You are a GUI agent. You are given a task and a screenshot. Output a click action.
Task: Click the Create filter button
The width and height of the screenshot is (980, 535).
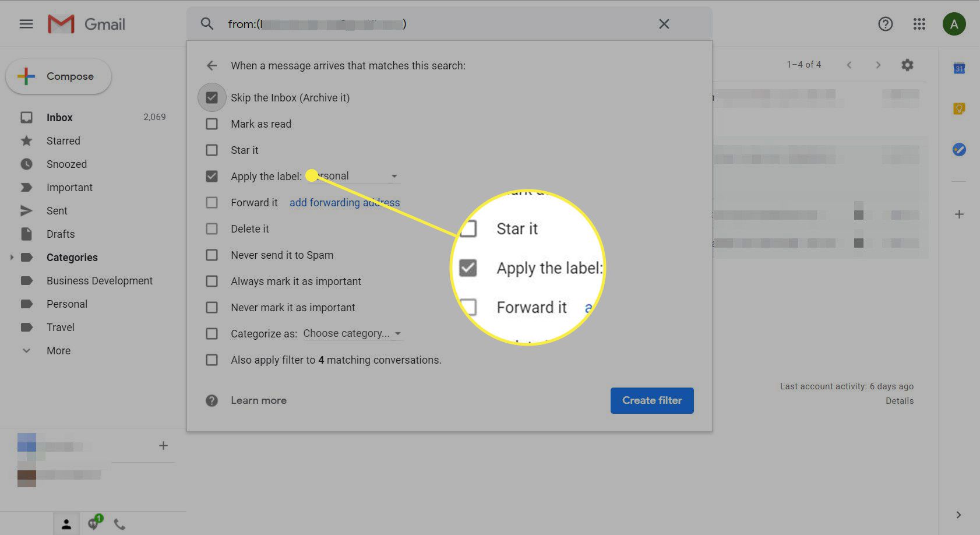point(652,400)
